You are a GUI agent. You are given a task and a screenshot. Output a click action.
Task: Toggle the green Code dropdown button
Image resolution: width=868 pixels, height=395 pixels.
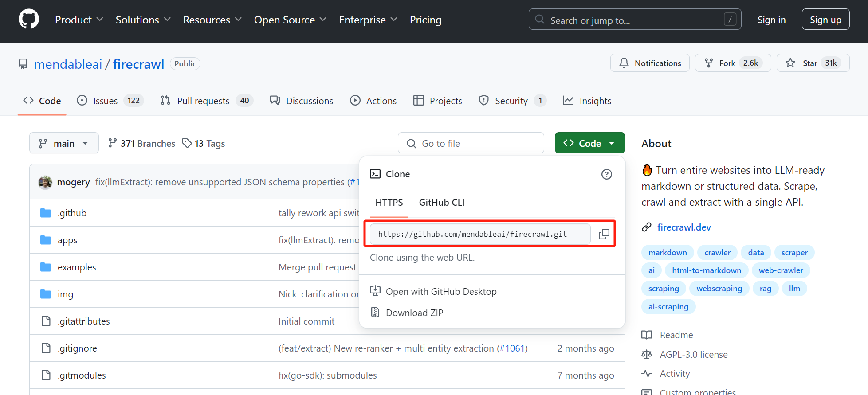click(x=590, y=143)
